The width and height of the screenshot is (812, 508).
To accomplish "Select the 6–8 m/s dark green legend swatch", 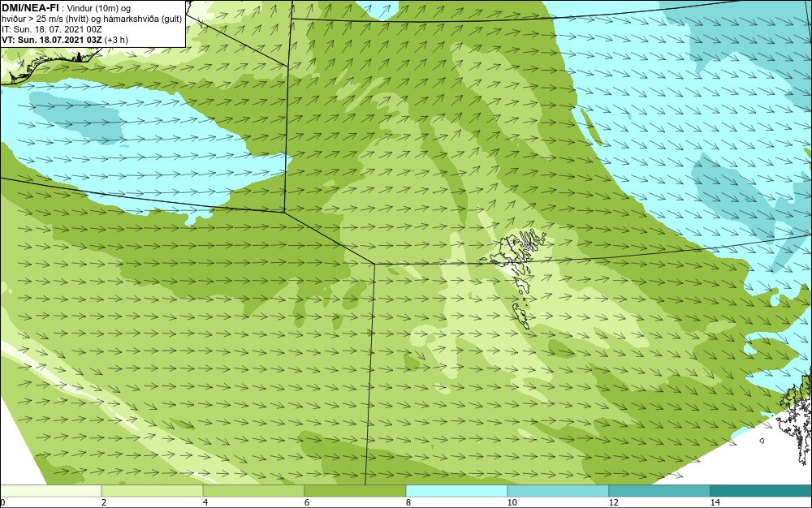I will tap(355, 490).
